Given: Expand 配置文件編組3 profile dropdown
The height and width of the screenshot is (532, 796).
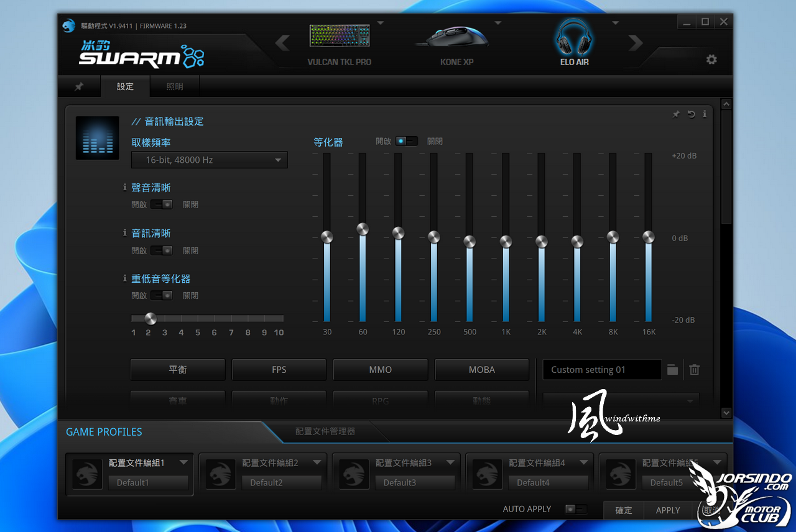Looking at the screenshot, I should point(450,462).
